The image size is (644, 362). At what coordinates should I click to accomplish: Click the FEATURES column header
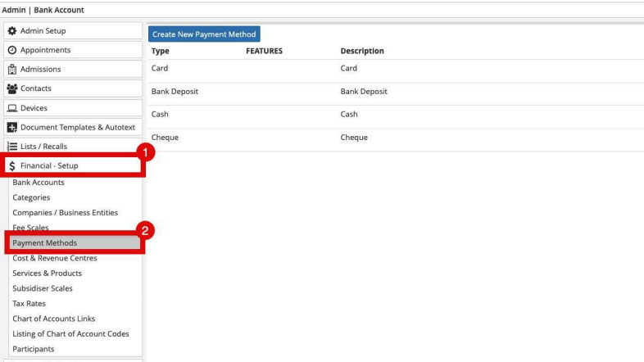[x=264, y=51]
